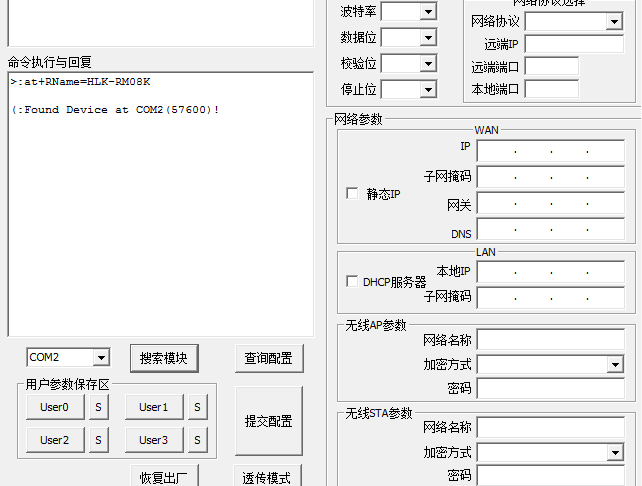Click the LAN 本地IP field
642x486 pixels.
(551, 272)
